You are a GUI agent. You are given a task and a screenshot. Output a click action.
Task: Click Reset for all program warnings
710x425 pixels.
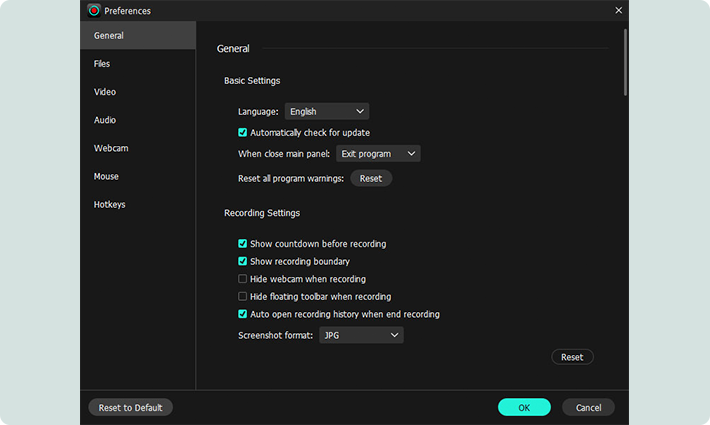pos(371,178)
